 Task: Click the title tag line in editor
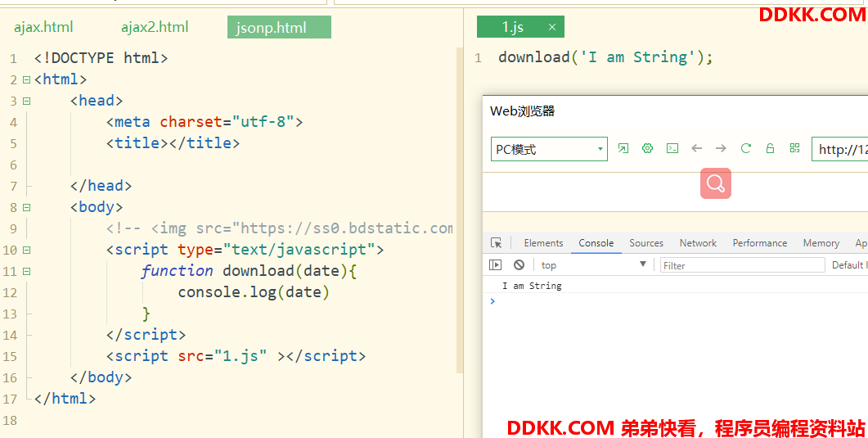[x=173, y=143]
